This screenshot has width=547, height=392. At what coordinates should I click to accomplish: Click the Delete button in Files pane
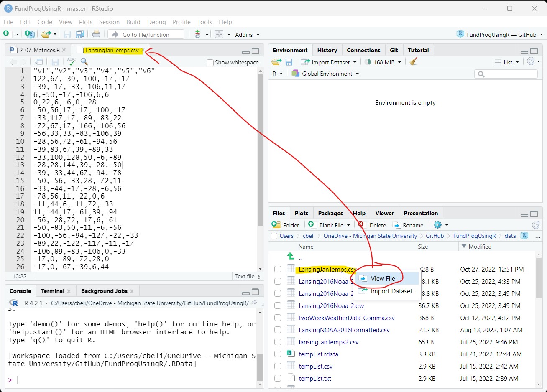point(372,225)
